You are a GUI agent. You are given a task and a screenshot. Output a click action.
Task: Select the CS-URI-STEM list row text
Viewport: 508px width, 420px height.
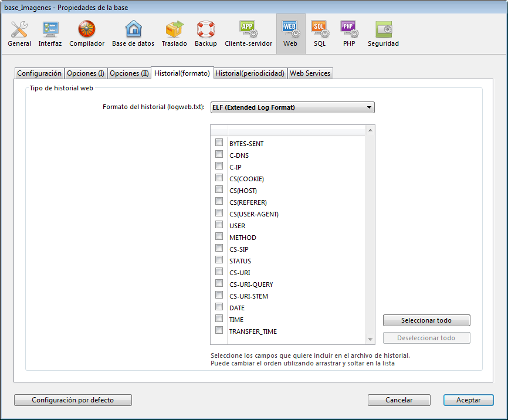click(249, 296)
